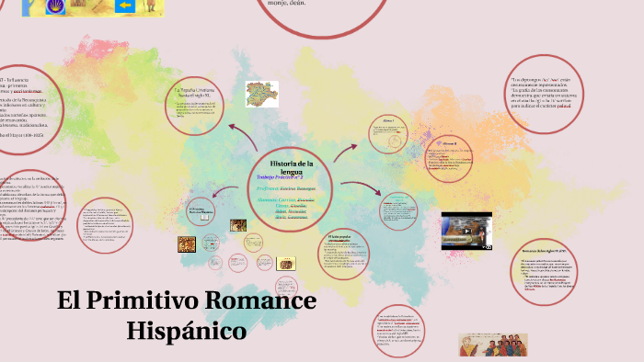The width and height of the screenshot is (644, 362).
Task: Open the circle with the teal heading
Action: tap(398, 211)
